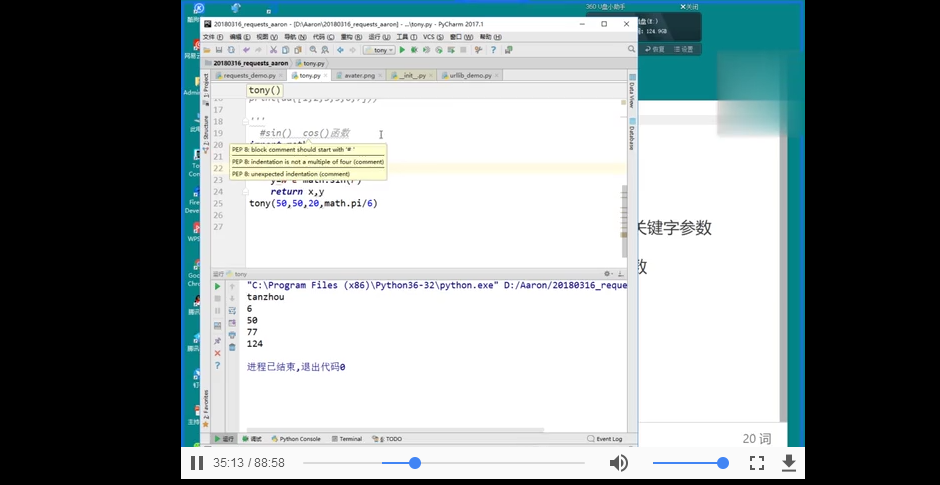This screenshot has width=940, height=485.
Task: Click the Copy icon in the toolbar
Action: click(x=285, y=50)
